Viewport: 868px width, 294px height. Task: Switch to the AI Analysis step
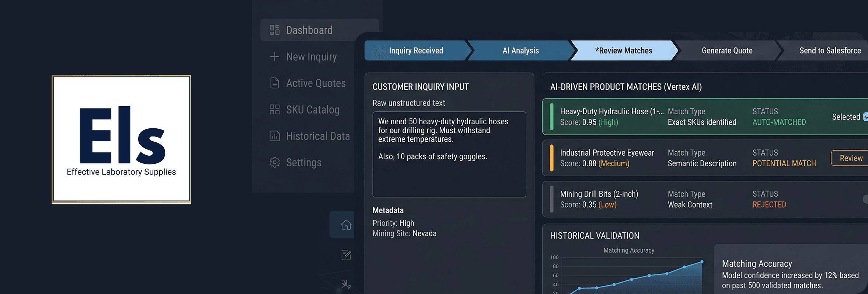pos(520,51)
